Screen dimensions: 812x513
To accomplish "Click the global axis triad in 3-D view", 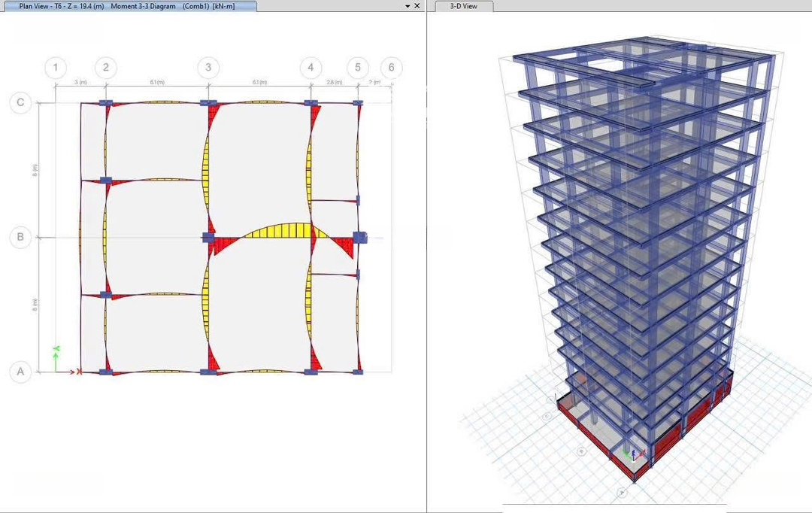I will click(629, 454).
